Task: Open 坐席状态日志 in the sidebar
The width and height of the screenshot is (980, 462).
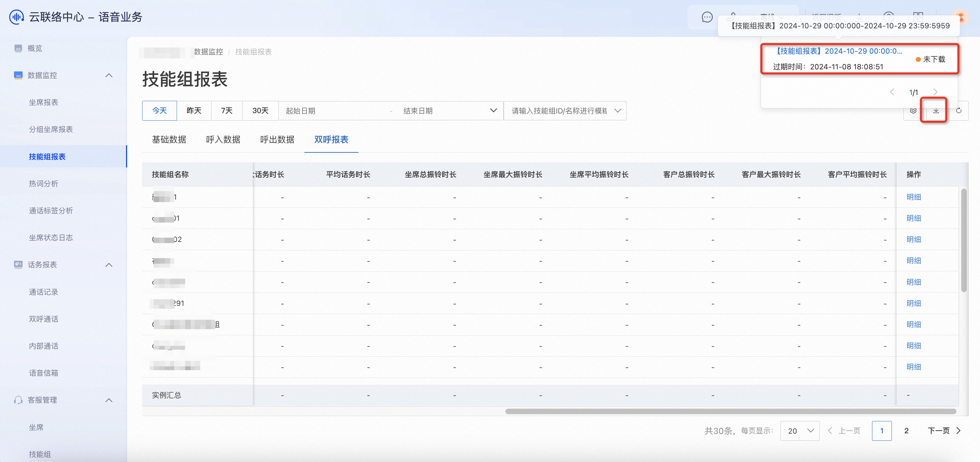Action: pyautogui.click(x=51, y=237)
